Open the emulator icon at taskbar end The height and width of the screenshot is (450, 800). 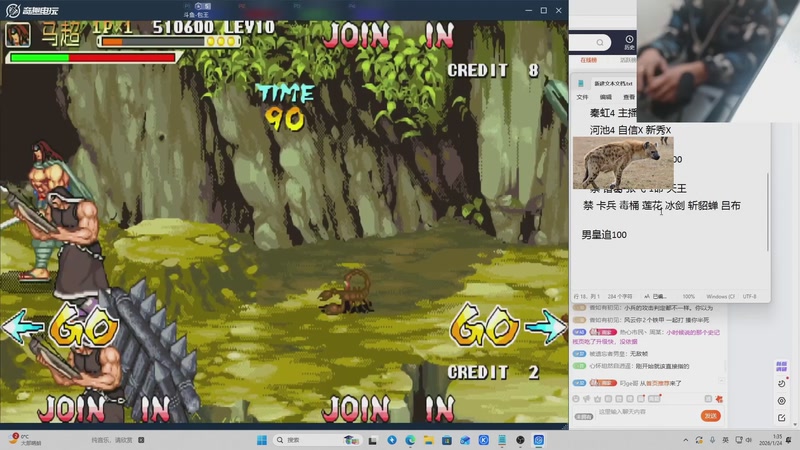pos(538,440)
